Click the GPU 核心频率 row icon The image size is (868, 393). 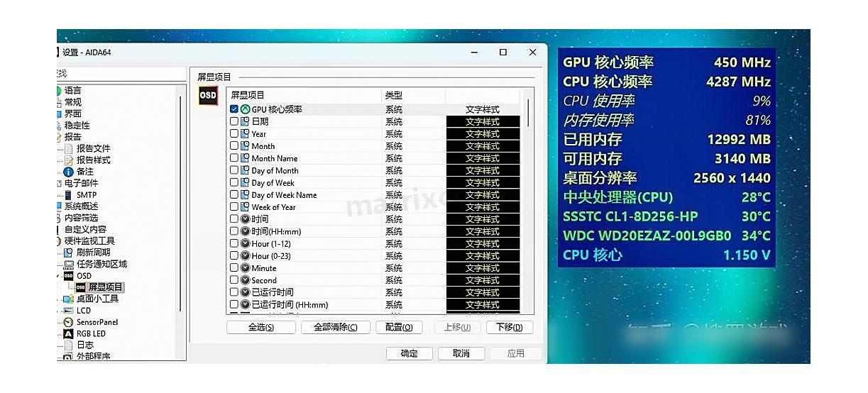tap(245, 110)
